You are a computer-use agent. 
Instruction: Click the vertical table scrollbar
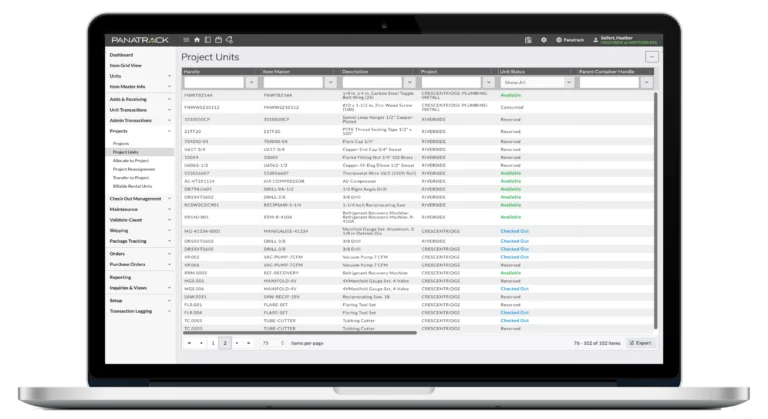coord(655,211)
